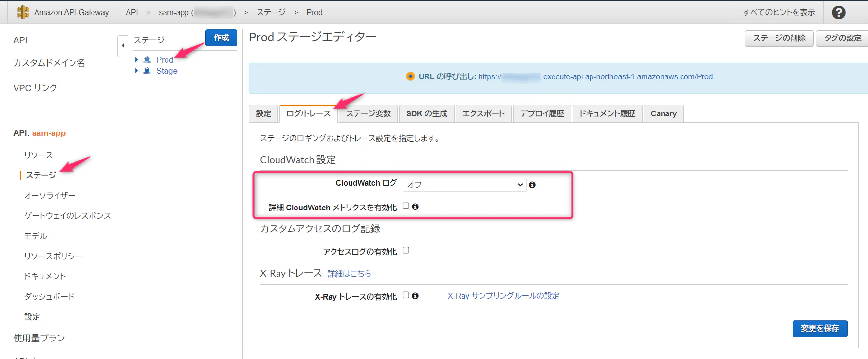Open the ステージ変数 tab

(369, 113)
